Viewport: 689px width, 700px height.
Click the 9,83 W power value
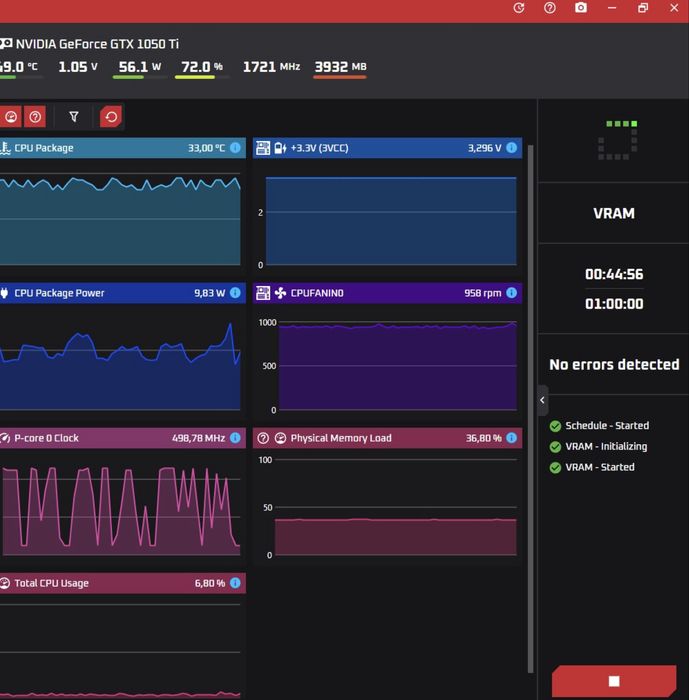[x=209, y=293]
